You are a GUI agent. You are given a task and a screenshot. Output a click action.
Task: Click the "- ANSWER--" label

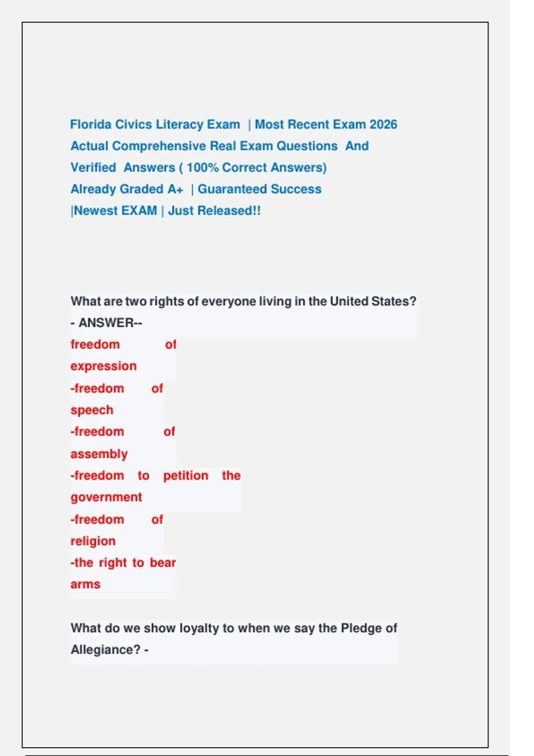pos(106,322)
